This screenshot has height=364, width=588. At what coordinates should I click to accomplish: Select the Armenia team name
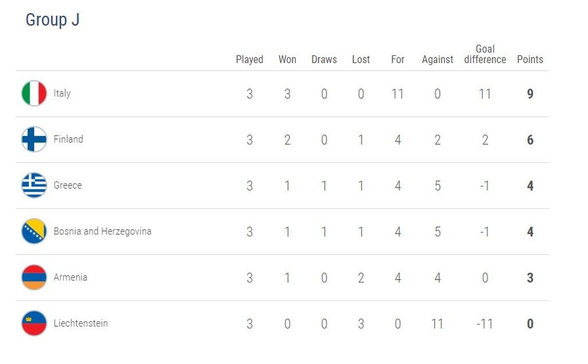70,277
